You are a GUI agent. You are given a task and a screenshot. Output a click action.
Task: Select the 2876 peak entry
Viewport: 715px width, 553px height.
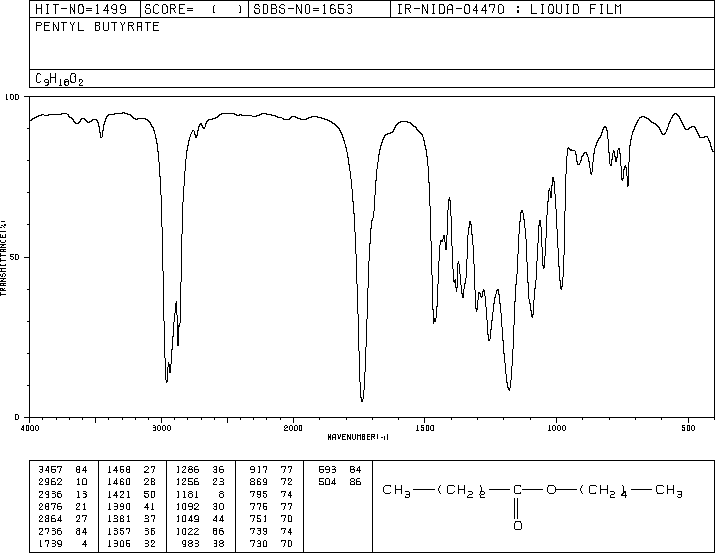point(51,507)
